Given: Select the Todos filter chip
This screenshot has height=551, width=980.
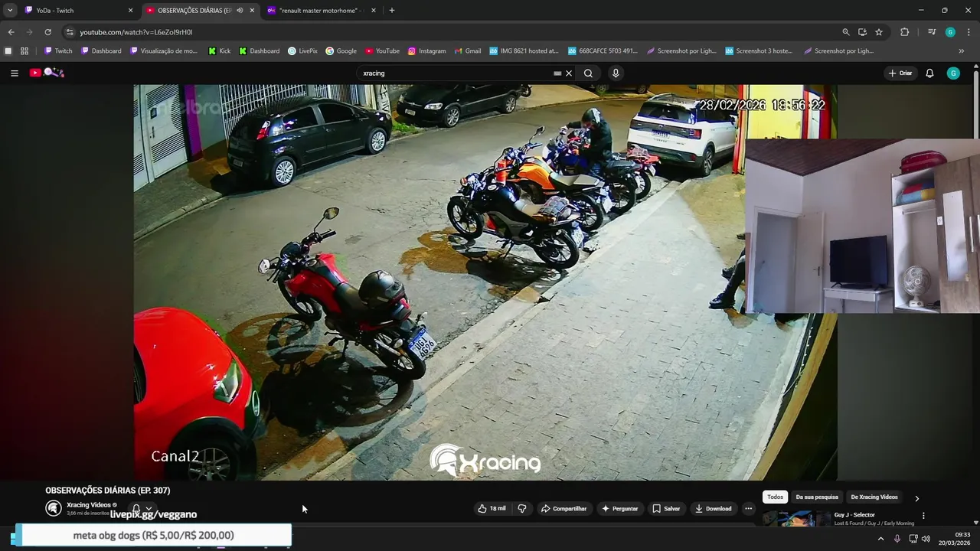Looking at the screenshot, I should tap(775, 497).
